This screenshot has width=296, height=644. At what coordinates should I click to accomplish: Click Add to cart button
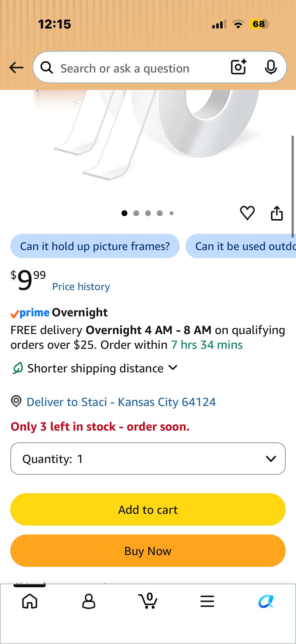(x=148, y=509)
